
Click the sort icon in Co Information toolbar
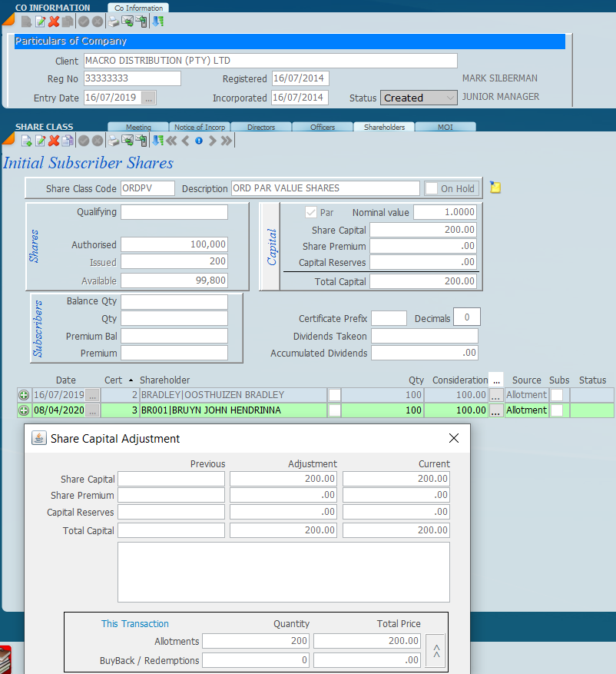[157, 22]
